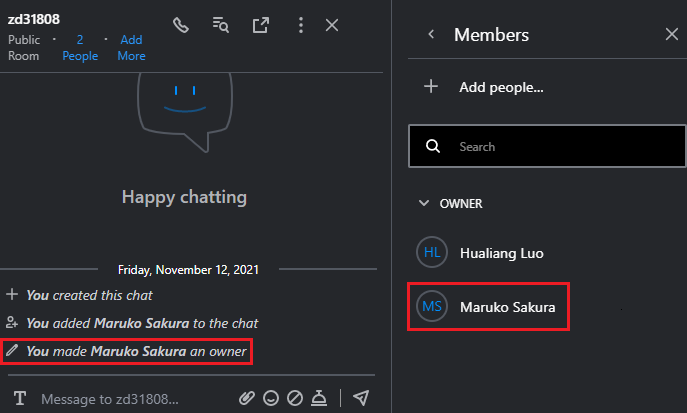Image resolution: width=687 pixels, height=413 pixels.
Task: Open the search-in-chat icon
Action: pyautogui.click(x=220, y=25)
